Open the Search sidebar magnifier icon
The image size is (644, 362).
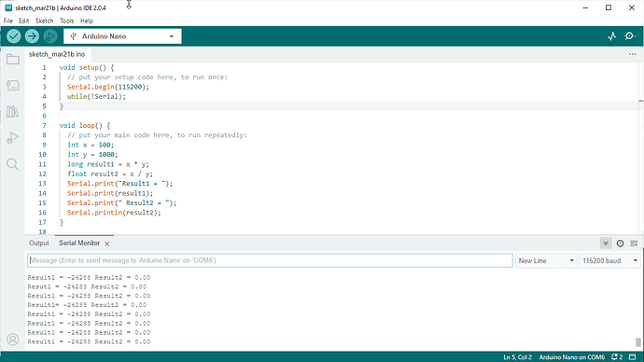[13, 164]
